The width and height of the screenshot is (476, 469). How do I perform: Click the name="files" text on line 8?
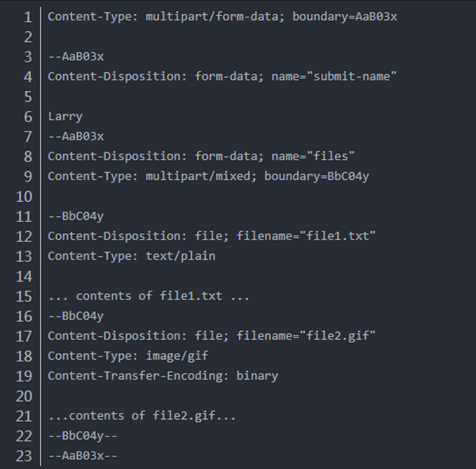pos(313,156)
